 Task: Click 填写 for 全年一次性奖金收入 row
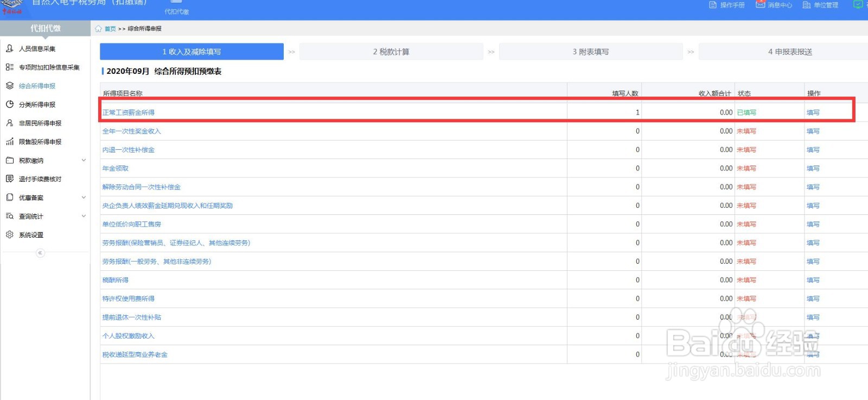(x=813, y=131)
